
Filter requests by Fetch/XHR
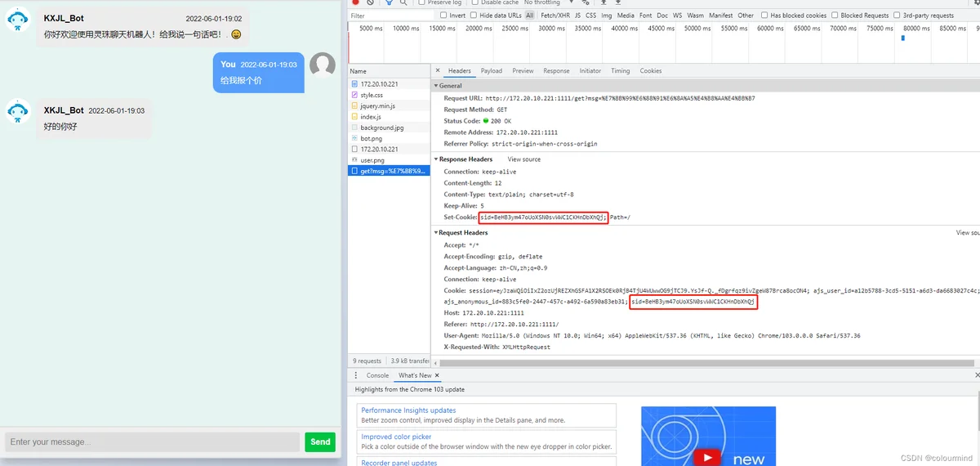point(555,16)
